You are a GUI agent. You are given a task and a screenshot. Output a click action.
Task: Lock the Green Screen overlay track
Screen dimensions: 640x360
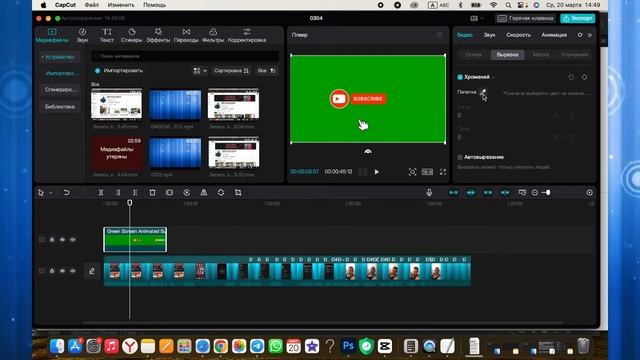[x=52, y=240]
